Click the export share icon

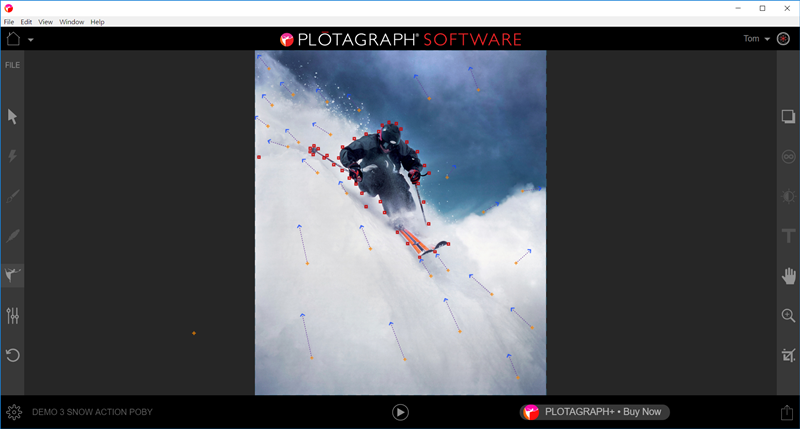[787, 412]
